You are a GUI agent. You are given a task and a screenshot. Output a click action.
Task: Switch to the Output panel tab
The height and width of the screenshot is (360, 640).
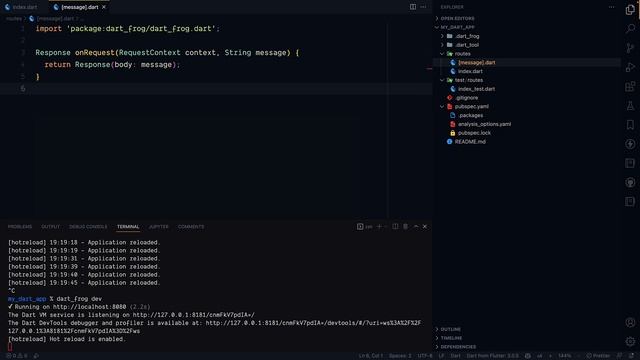pos(50,227)
